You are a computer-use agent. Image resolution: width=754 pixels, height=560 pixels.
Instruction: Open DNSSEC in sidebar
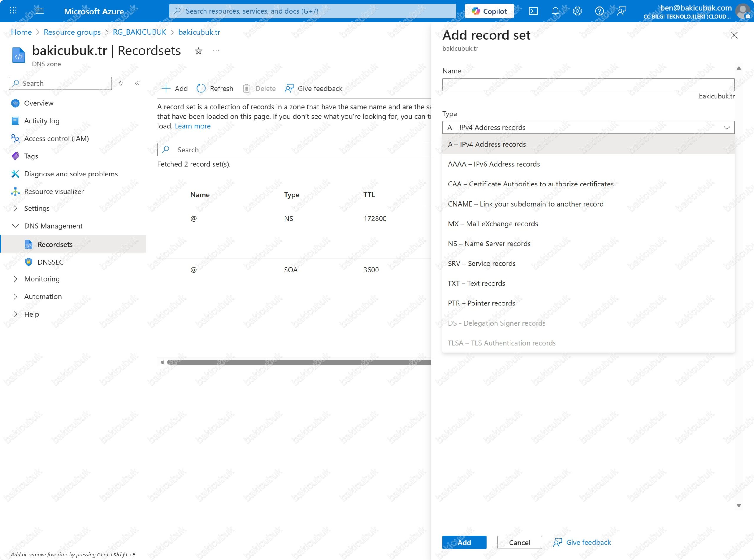pos(50,262)
